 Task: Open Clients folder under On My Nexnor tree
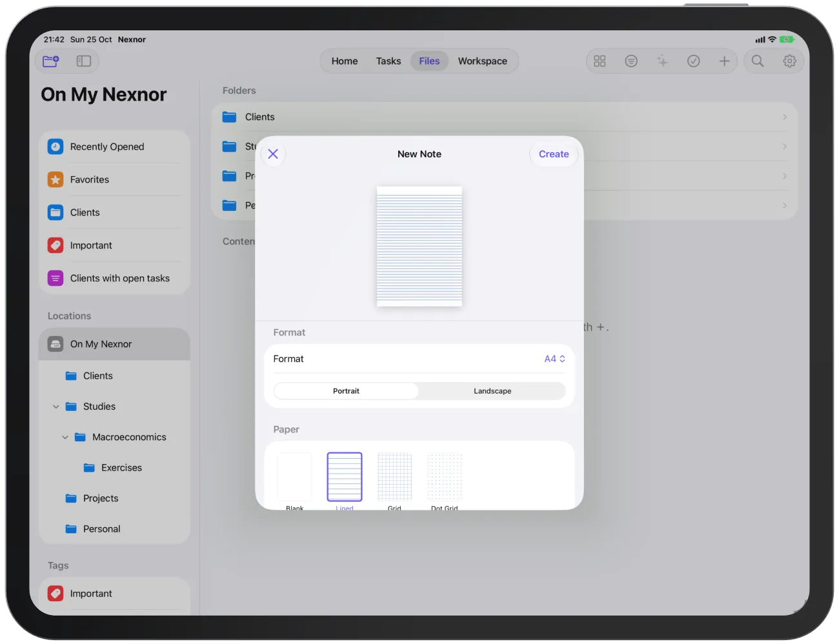114,376
